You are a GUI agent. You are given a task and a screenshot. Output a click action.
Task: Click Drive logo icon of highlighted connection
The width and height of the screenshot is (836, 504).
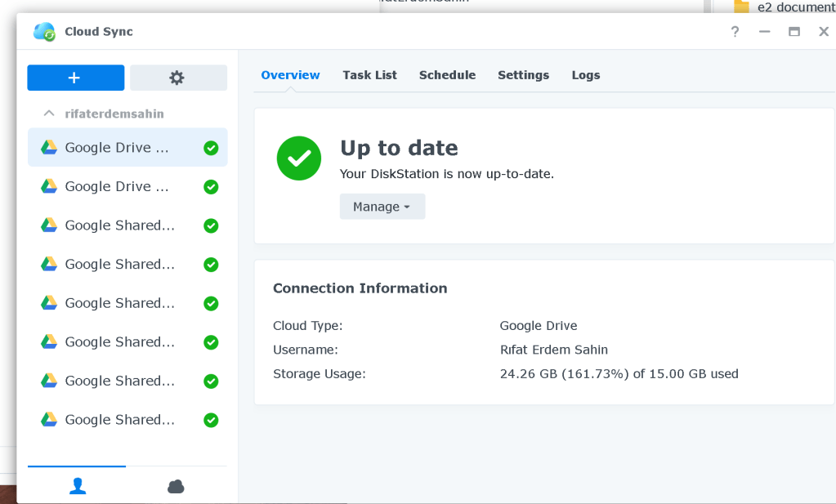tap(49, 148)
